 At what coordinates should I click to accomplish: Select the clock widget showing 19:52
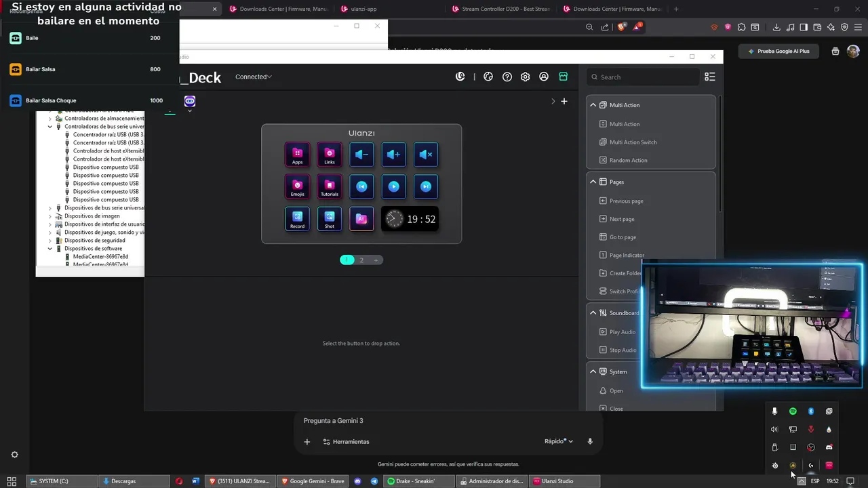(410, 219)
